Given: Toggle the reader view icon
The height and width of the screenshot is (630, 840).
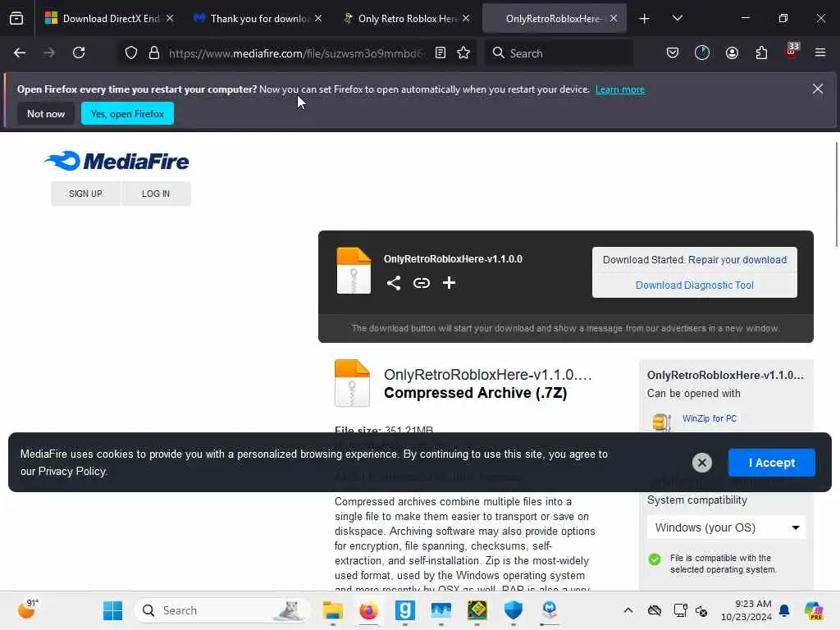Looking at the screenshot, I should coord(441,52).
